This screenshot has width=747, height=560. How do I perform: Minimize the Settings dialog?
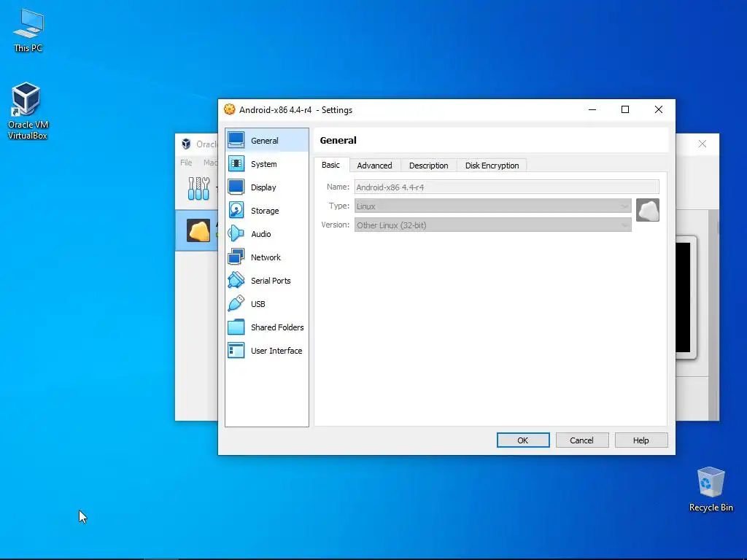(x=592, y=109)
